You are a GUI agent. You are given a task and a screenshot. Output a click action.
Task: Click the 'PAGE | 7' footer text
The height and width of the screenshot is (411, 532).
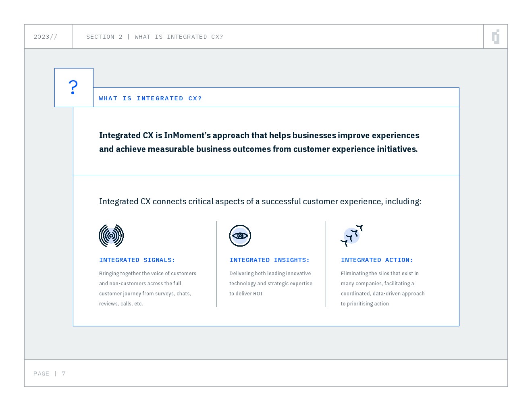pos(50,374)
